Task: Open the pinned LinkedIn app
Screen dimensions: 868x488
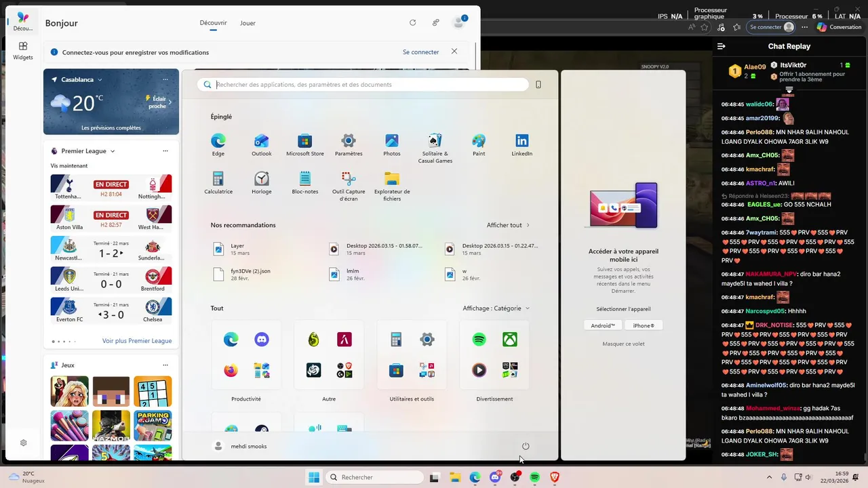Action: [522, 145]
